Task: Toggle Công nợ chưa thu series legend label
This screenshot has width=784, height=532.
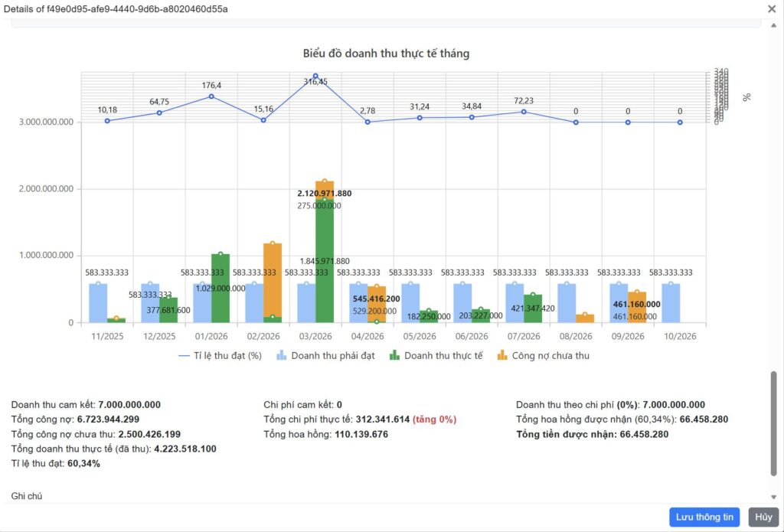Action: [x=550, y=355]
